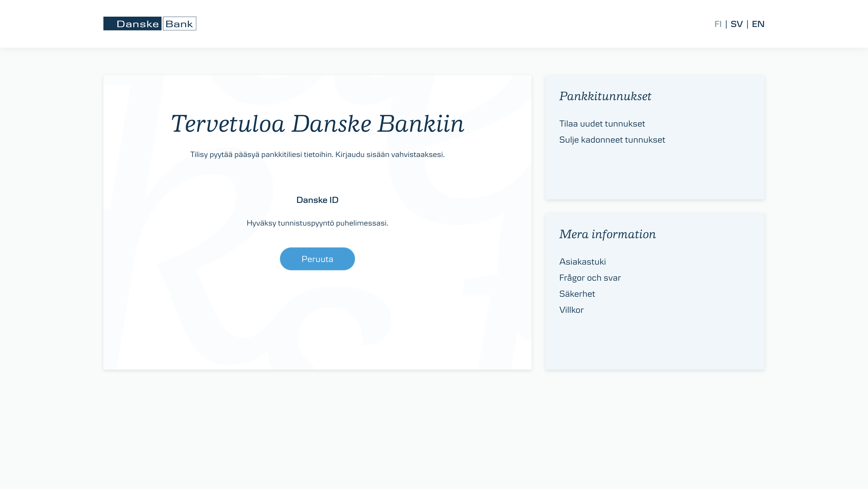This screenshot has height=489, width=868.
Task: Open Frågor och svar link
Action: 590,278
